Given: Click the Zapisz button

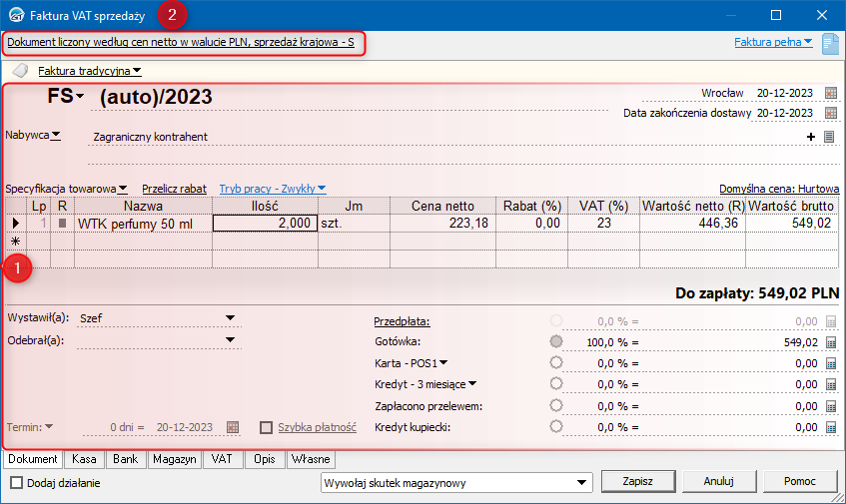Looking at the screenshot, I should (x=637, y=481).
